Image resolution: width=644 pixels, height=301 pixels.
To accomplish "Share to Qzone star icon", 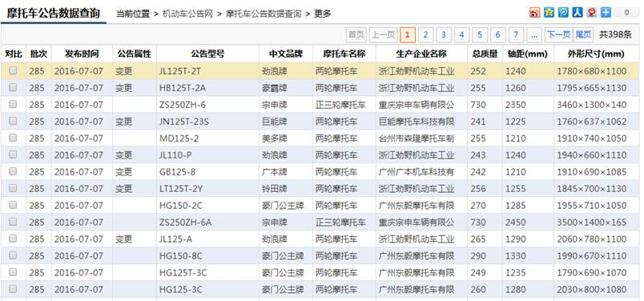I will point(549,13).
